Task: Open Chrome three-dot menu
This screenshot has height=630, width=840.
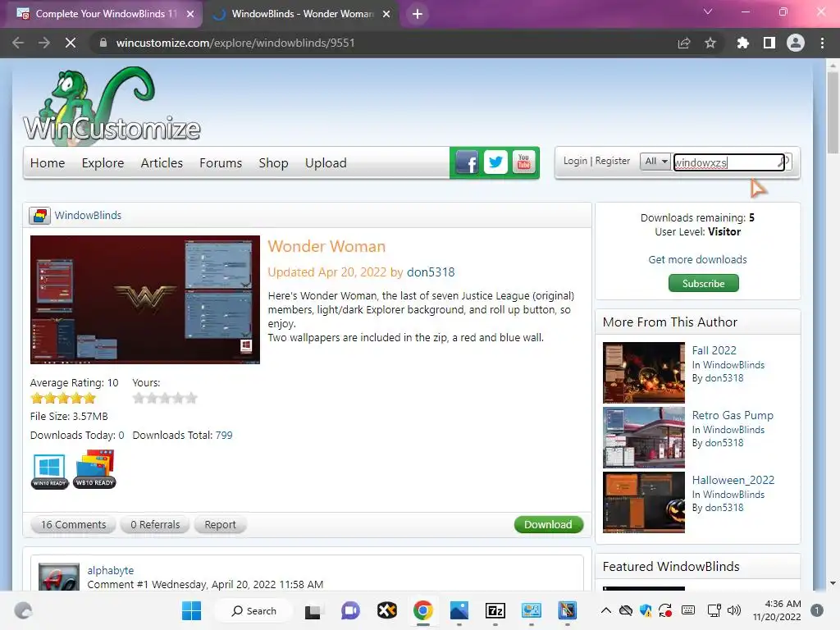Action: [822, 43]
